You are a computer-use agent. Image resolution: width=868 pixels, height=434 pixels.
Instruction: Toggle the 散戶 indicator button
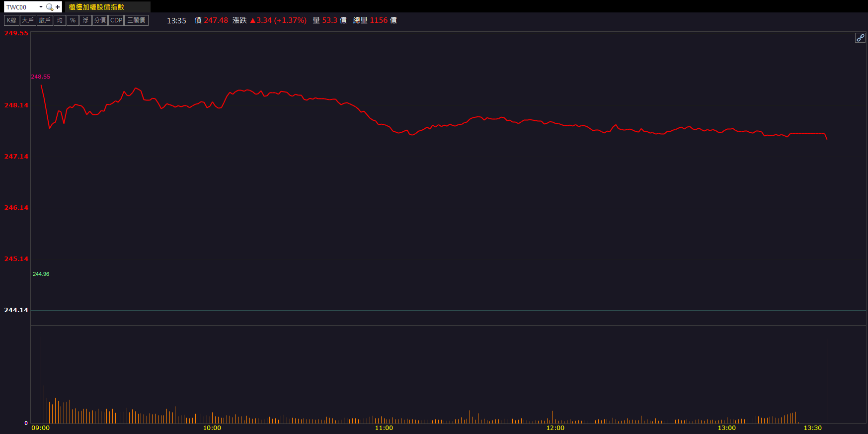click(45, 20)
